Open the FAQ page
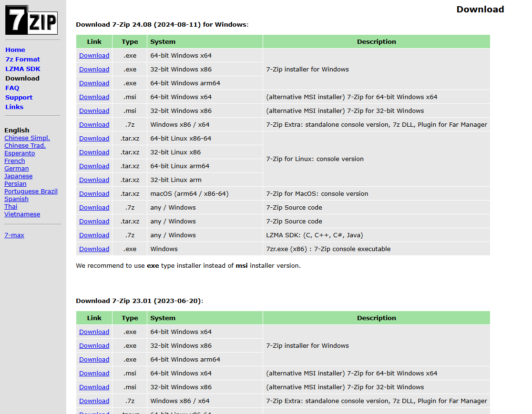The image size is (532, 414). pos(12,88)
